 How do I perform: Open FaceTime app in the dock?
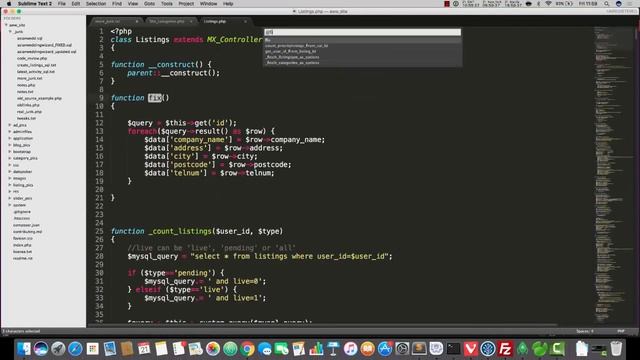point(282,349)
